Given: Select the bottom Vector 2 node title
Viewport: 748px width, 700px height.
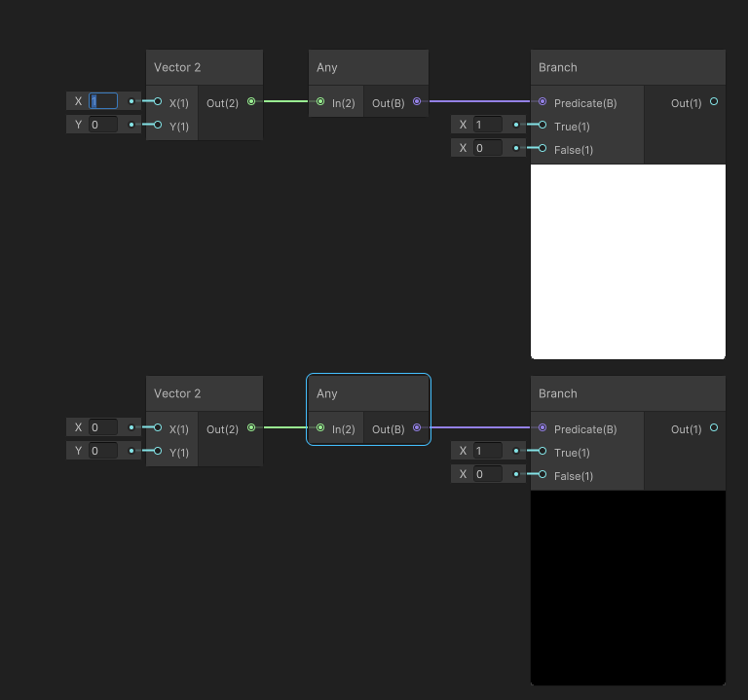Looking at the screenshot, I should click(177, 393).
